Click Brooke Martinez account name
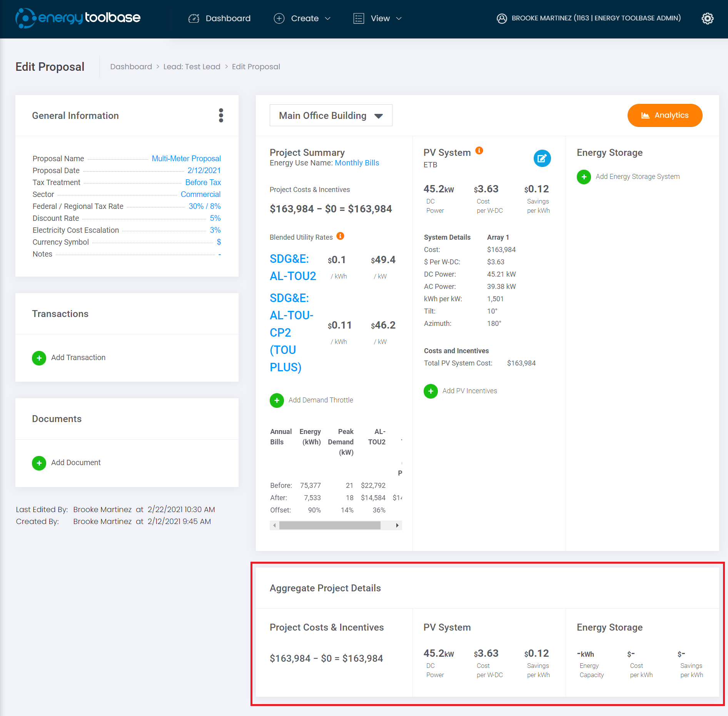 point(596,18)
